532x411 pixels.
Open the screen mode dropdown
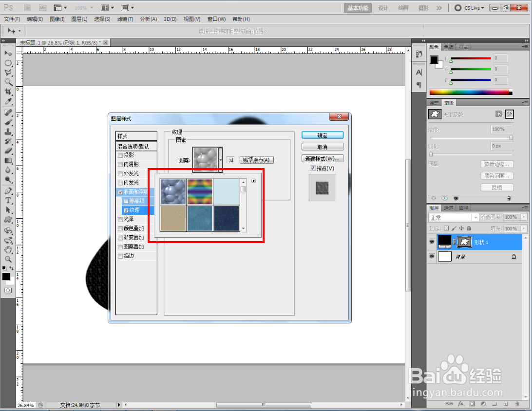pos(127,8)
